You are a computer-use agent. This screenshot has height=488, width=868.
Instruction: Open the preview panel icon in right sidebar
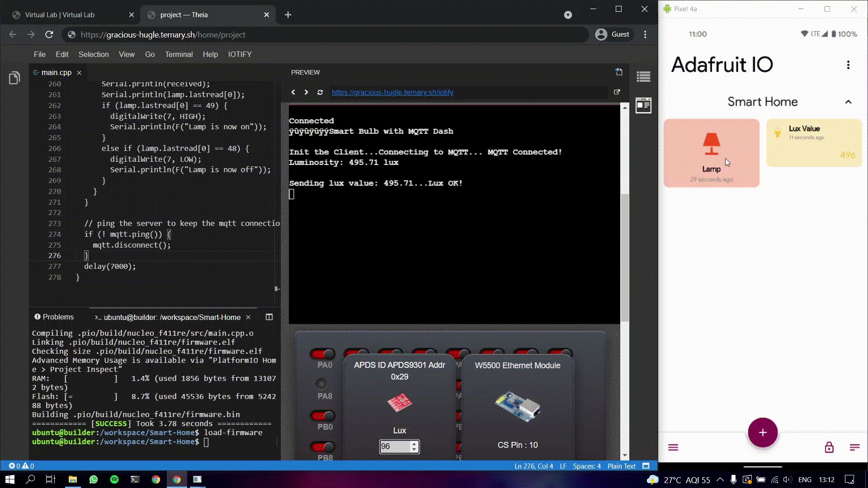pos(643,105)
